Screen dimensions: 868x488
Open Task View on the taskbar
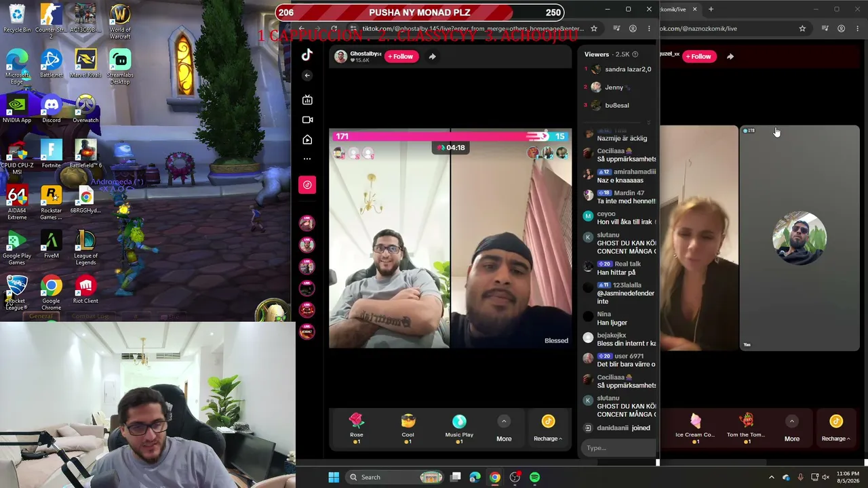point(456,477)
